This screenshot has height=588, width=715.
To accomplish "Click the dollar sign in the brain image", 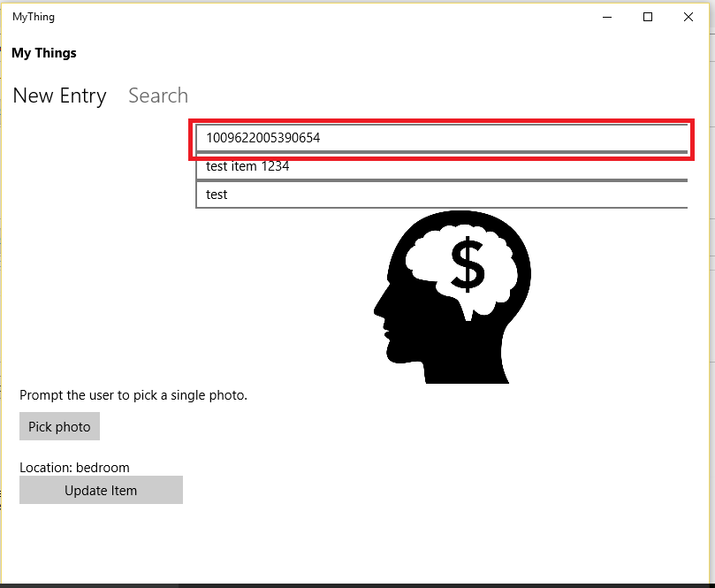I will [x=468, y=264].
